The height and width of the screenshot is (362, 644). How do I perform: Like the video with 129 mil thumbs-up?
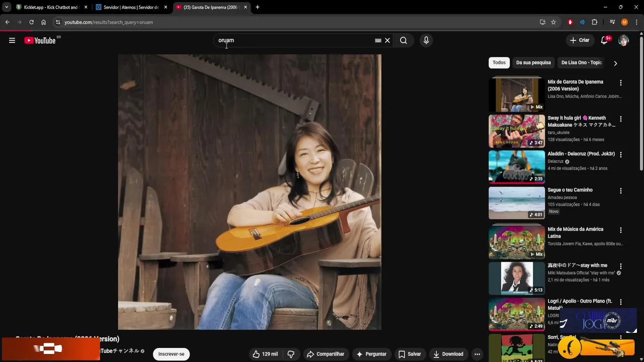pos(265,354)
